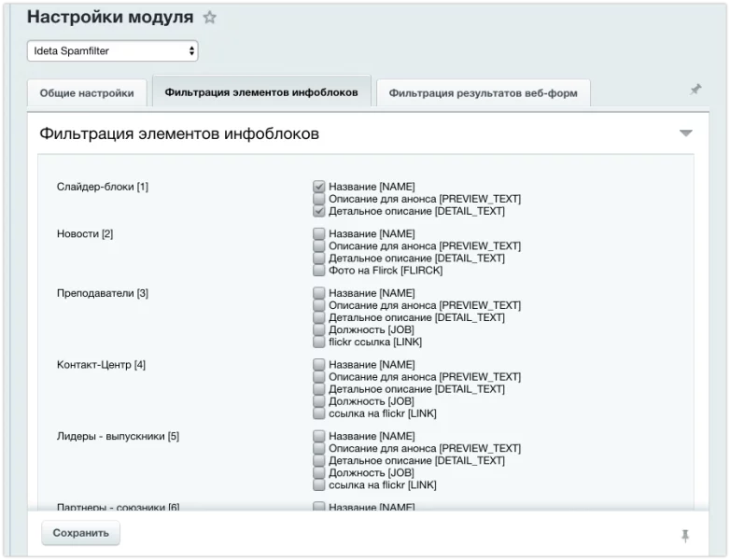Uncheck Название [NAME] for Слайдер-блоки
730x560 pixels.
click(319, 187)
